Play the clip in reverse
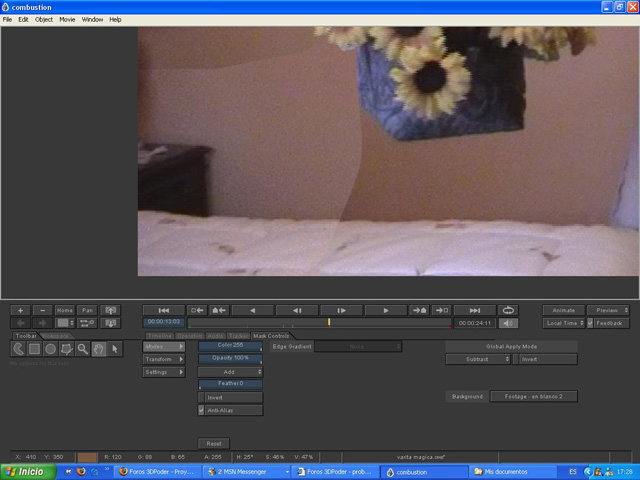Viewport: 640px width, 480px height. [253, 310]
